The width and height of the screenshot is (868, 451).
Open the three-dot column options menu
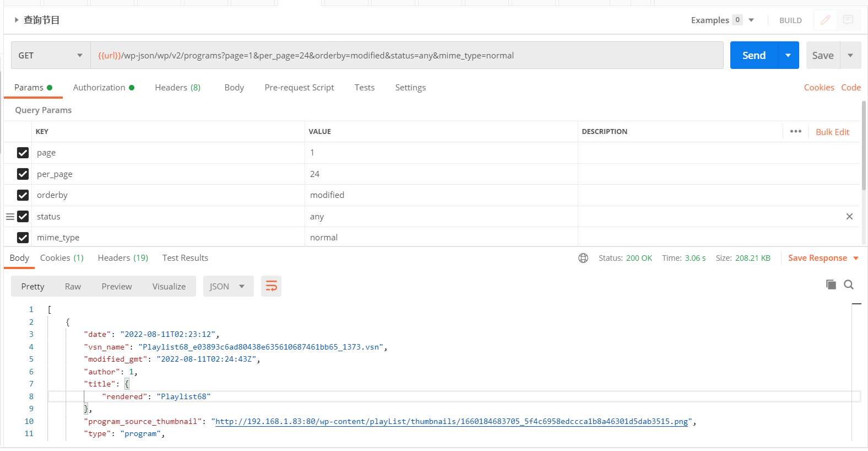pyautogui.click(x=795, y=131)
